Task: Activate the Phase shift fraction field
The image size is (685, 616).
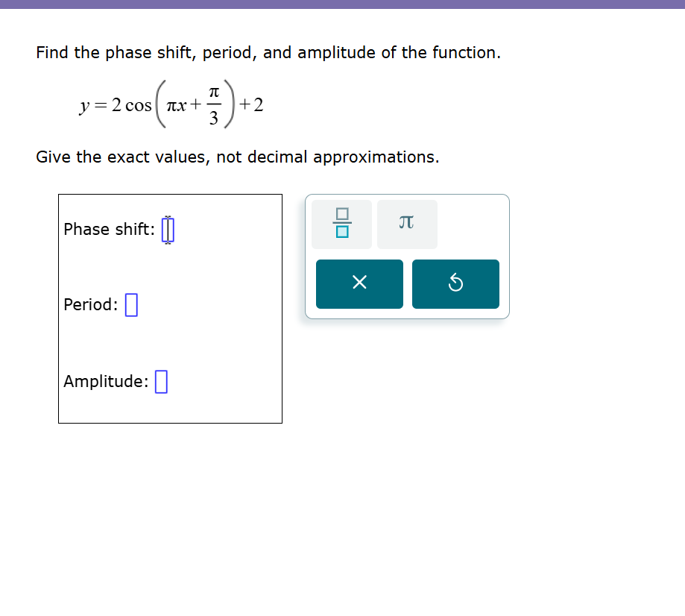Action: 168,229
